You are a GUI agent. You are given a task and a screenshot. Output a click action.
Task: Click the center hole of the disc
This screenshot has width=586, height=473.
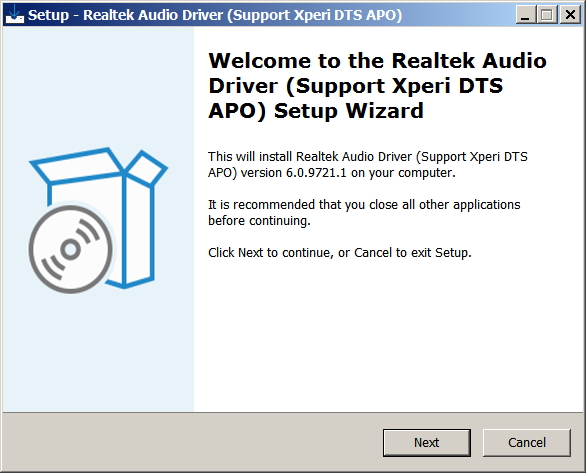pyautogui.click(x=71, y=249)
